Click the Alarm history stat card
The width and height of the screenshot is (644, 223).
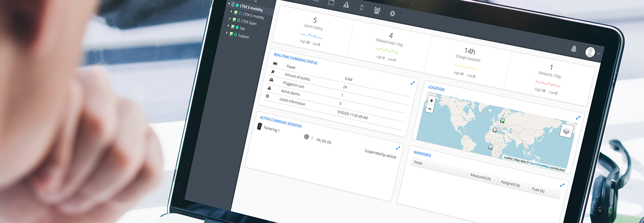pyautogui.click(x=312, y=31)
